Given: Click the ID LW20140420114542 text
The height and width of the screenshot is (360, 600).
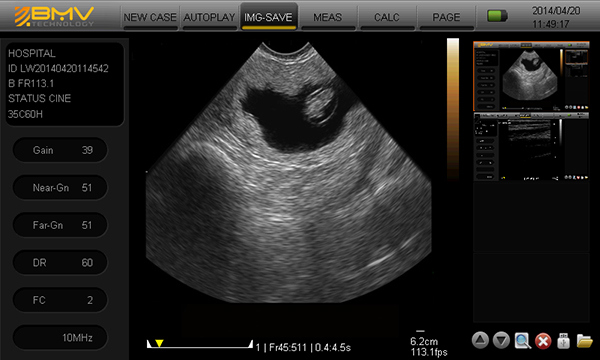Looking at the screenshot, I should click(58, 68).
